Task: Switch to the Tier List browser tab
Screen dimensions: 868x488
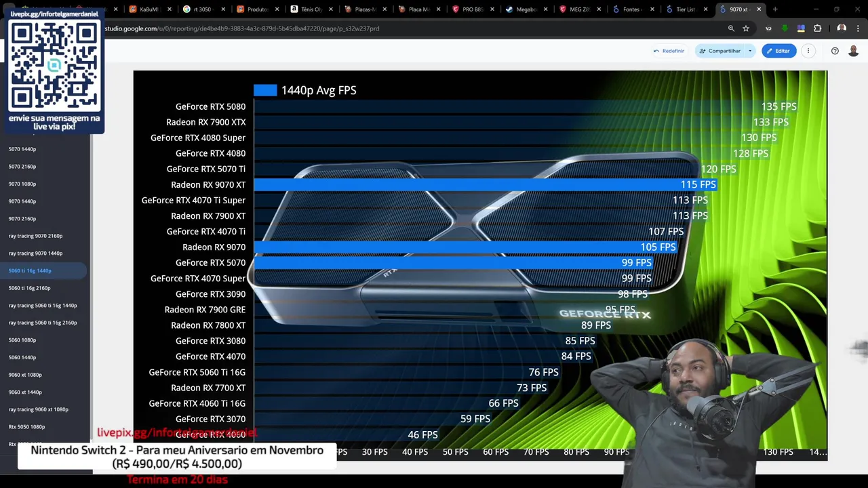Action: (687, 9)
